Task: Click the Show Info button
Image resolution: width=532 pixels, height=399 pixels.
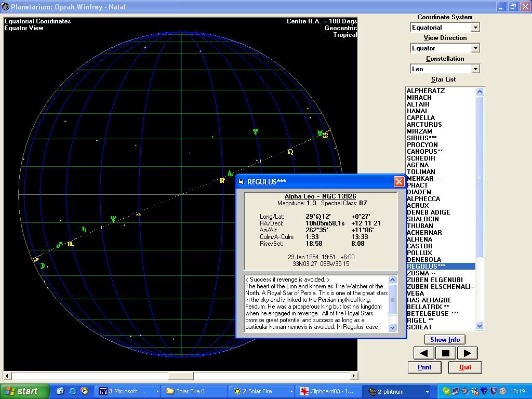Action: coord(445,339)
